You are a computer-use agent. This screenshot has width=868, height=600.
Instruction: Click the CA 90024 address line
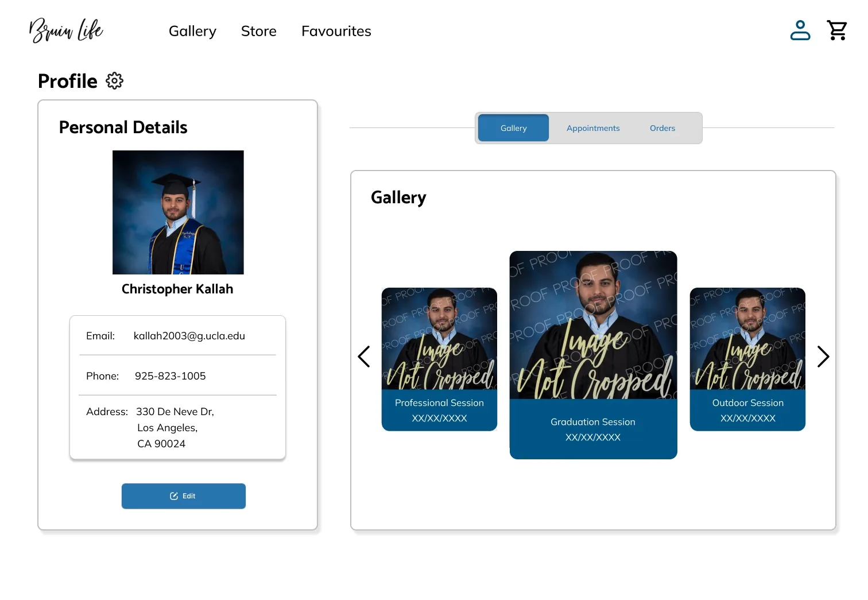pos(161,444)
